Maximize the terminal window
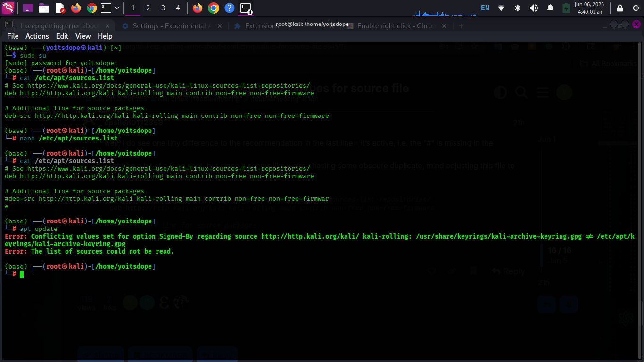 click(x=625, y=24)
